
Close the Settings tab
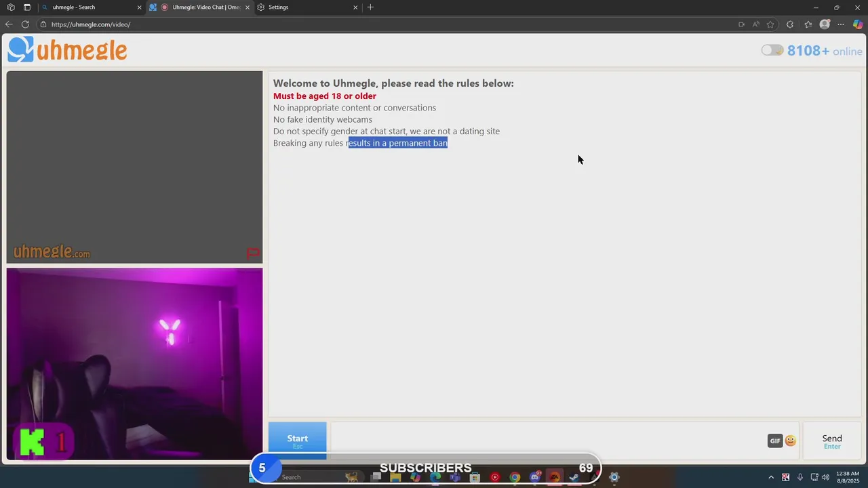pos(355,7)
